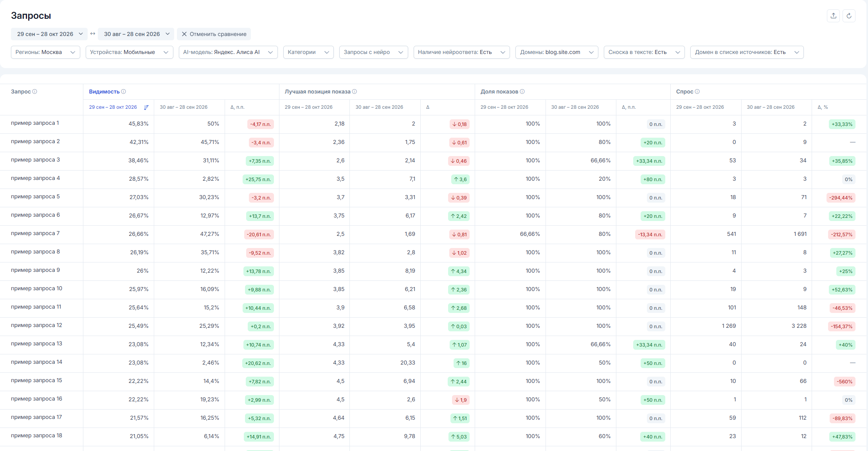Expand the Регионы: Москва filter

[45, 52]
